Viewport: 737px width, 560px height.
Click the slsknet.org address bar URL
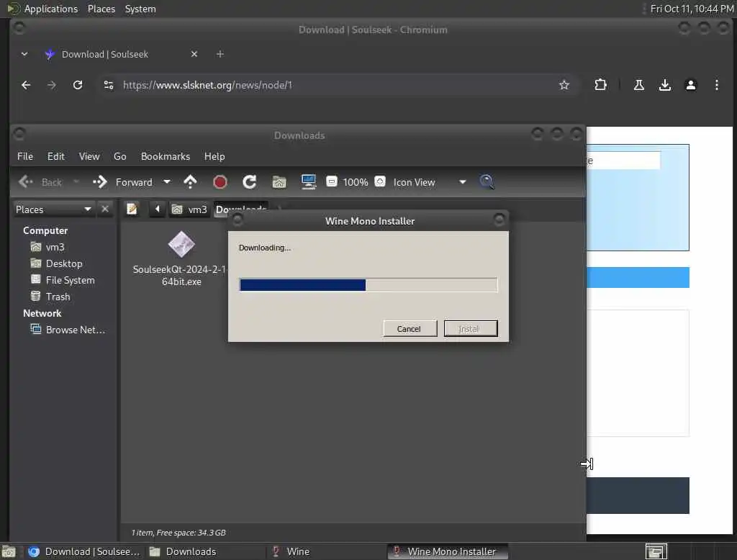tap(207, 85)
